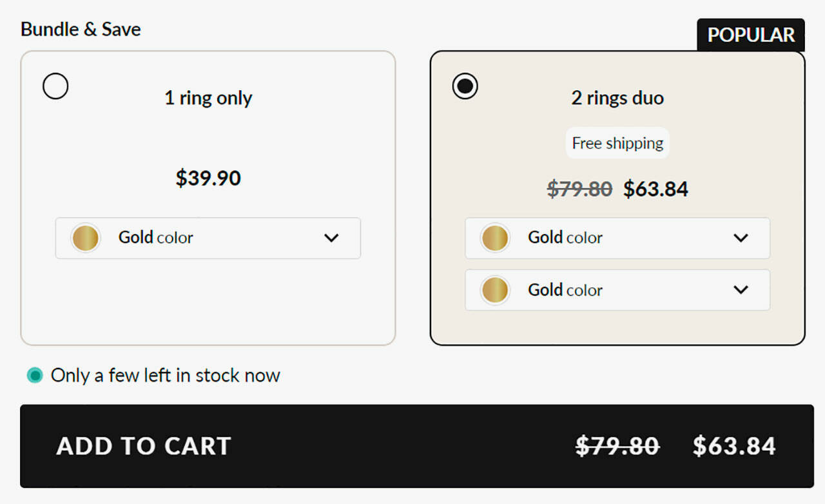Expand the color chevron in the 1 ring card
This screenshot has height=504, width=825.
331,238
